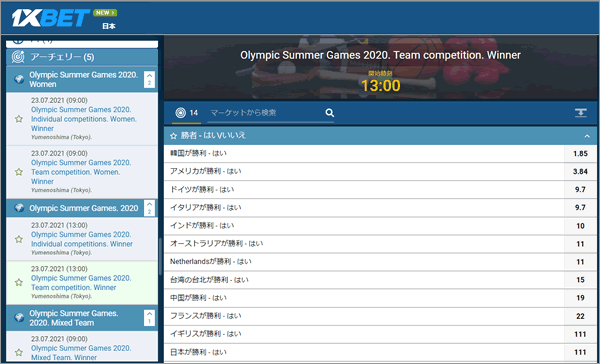
Task: Select odds 111 for イギリスが勝利
Action: (x=580, y=334)
